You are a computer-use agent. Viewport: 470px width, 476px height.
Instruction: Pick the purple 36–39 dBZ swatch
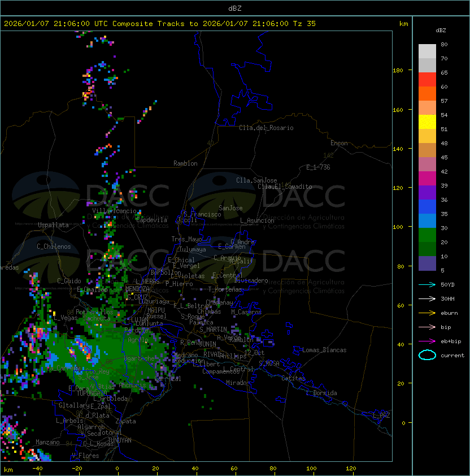coord(427,192)
